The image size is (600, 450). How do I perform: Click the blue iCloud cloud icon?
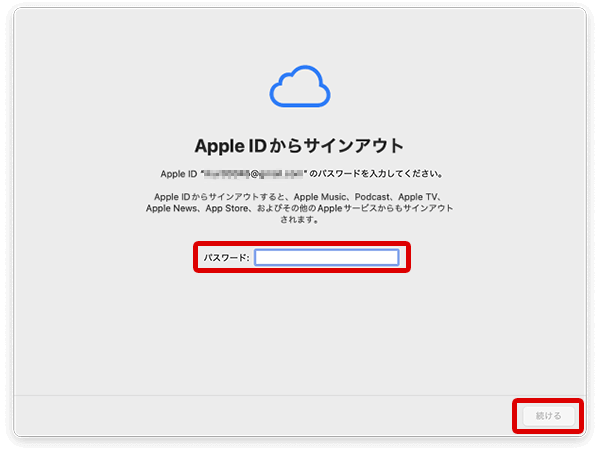(x=300, y=86)
